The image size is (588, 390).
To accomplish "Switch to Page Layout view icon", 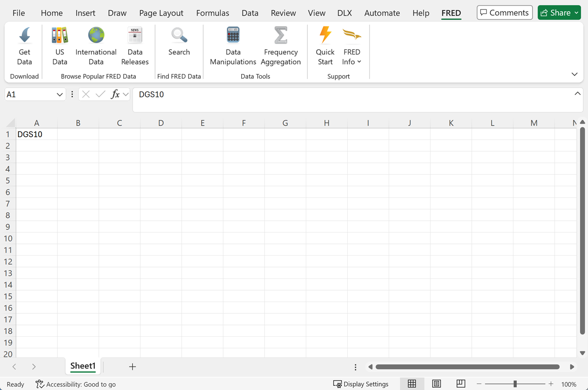I will pos(436,384).
